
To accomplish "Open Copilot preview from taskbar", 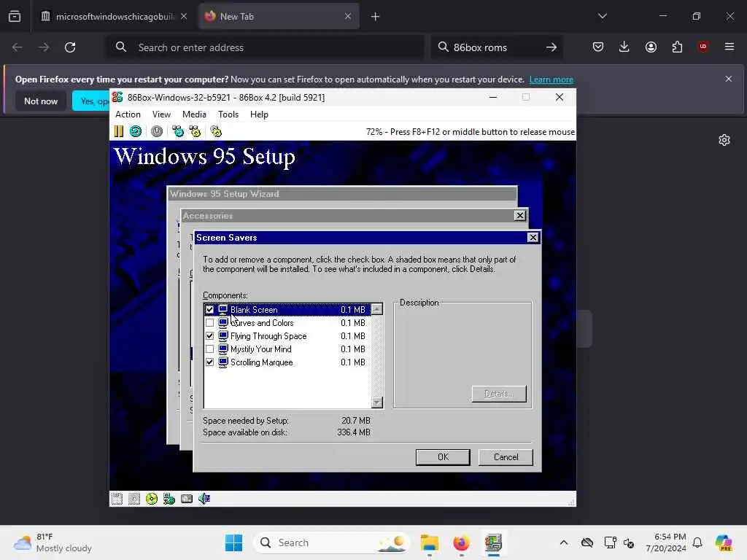I will click(724, 542).
